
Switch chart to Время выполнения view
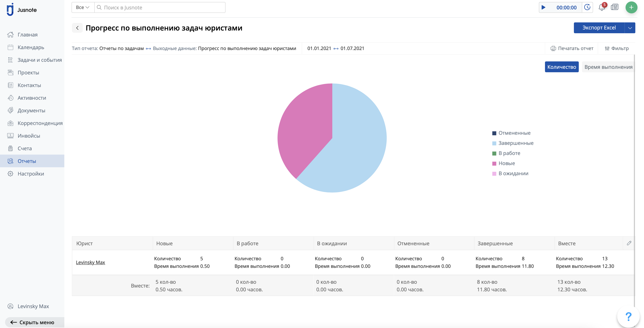pos(608,67)
